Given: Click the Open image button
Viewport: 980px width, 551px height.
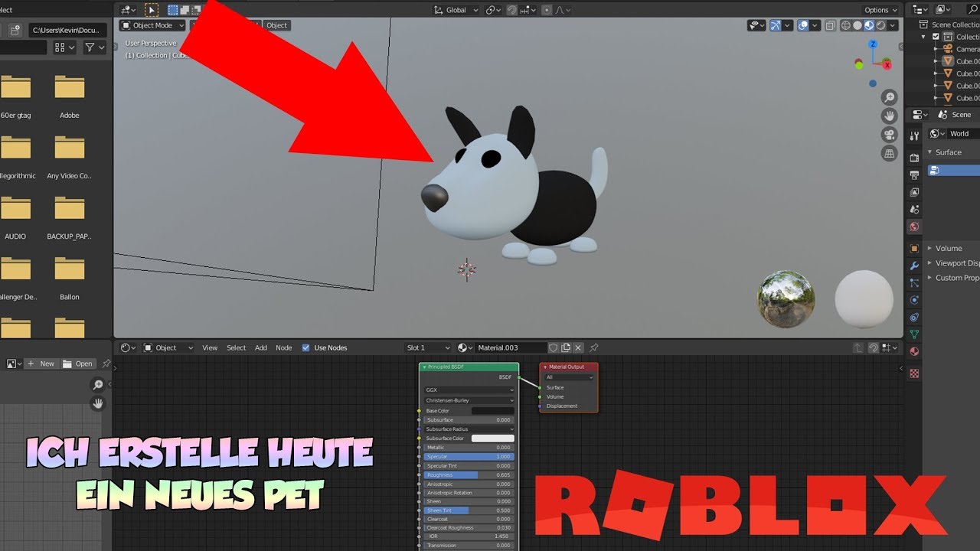Looking at the screenshot, I should coord(78,364).
